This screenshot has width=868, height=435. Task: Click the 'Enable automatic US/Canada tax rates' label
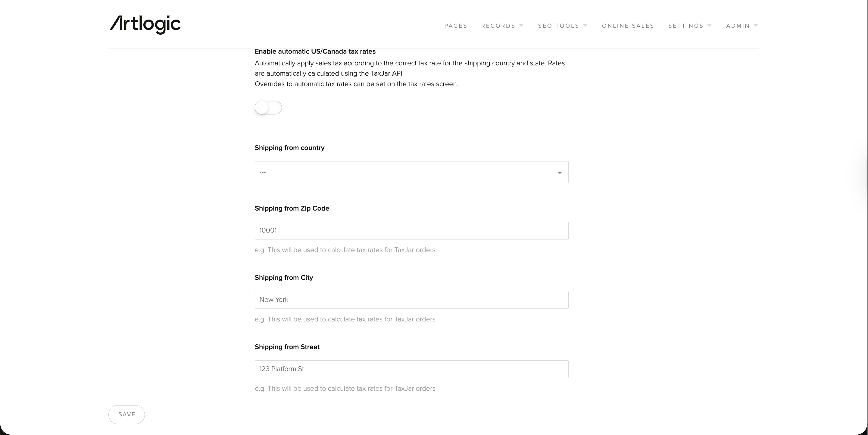(315, 52)
